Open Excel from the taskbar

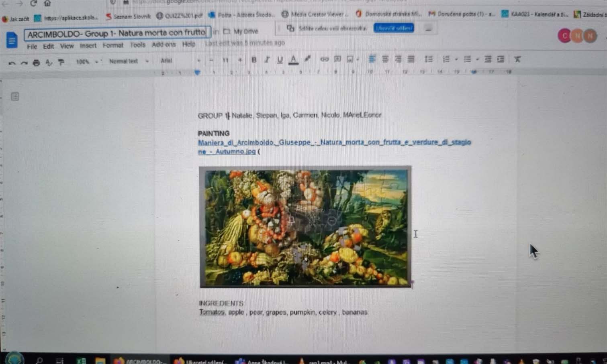click(x=81, y=360)
